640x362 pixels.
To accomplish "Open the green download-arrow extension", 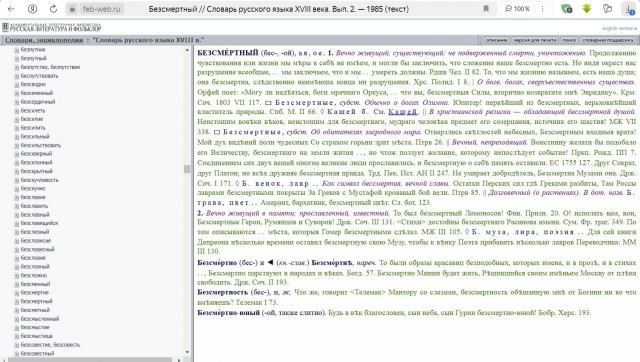I will point(587,9).
